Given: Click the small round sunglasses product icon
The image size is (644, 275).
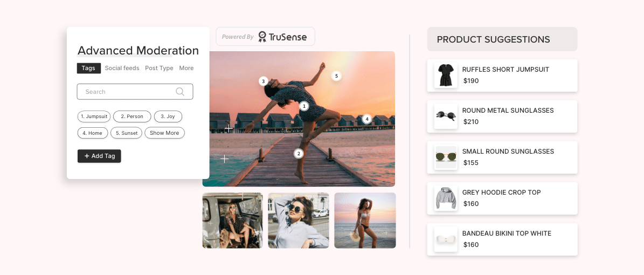Looking at the screenshot, I should tap(446, 157).
